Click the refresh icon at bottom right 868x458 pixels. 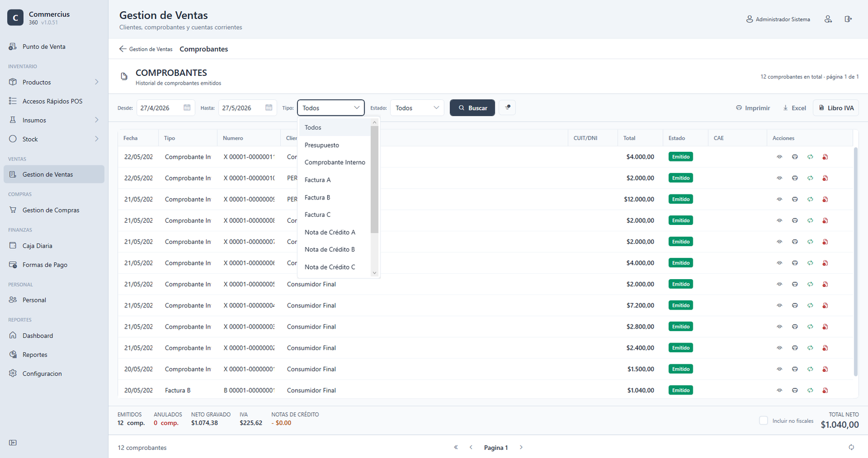[x=851, y=447]
